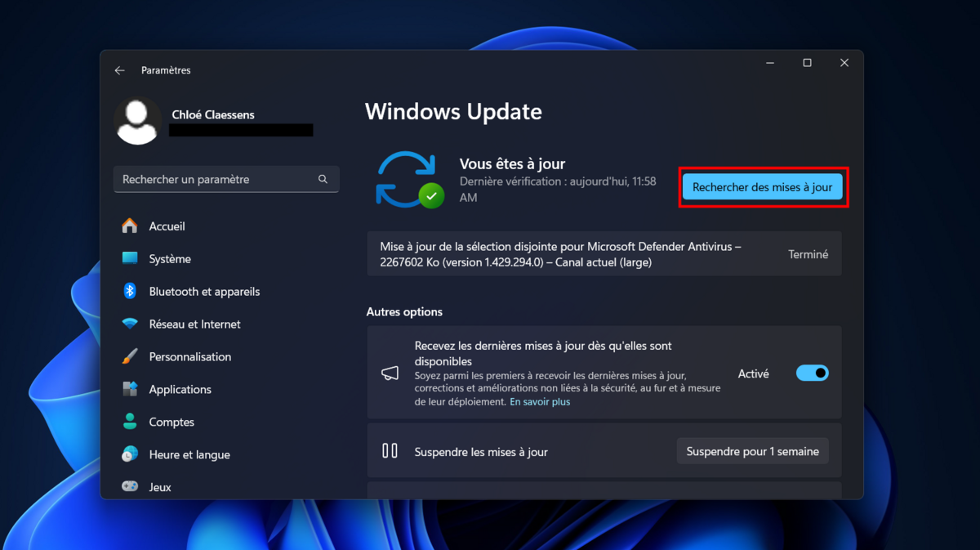Close the Paramètres window
This screenshot has width=980, height=550.
pyautogui.click(x=844, y=63)
